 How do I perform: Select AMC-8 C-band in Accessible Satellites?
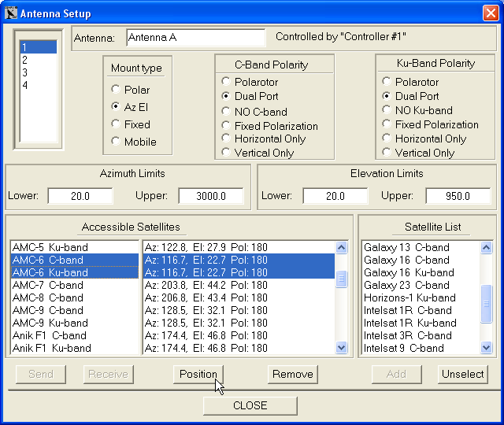point(48,297)
